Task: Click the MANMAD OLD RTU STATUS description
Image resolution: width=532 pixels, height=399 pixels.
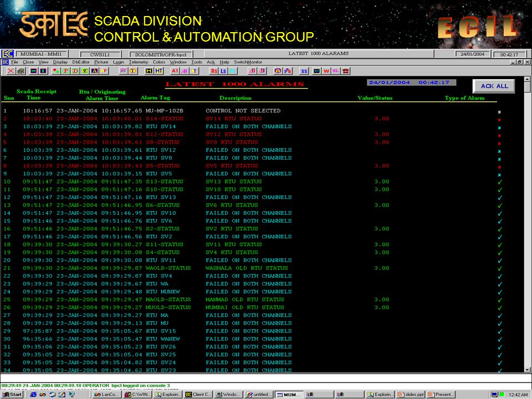Action: click(x=245, y=300)
